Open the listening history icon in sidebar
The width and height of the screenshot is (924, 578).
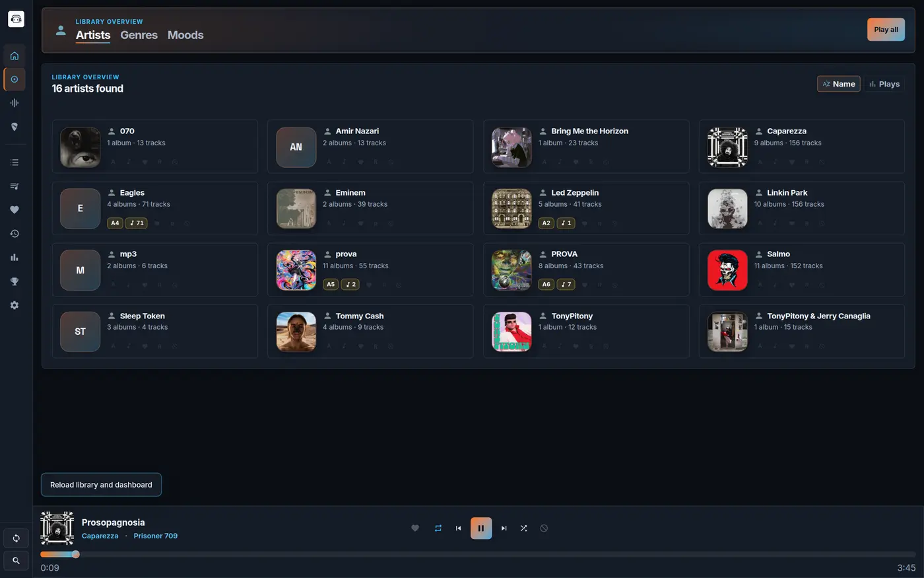pos(15,234)
